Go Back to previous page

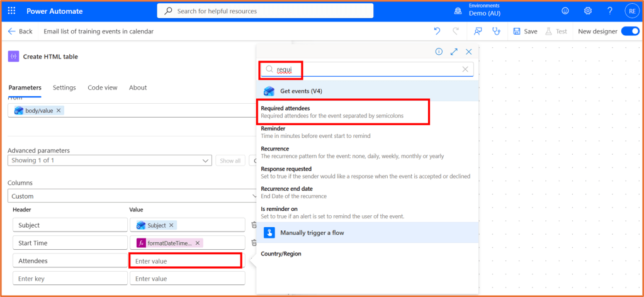click(20, 31)
